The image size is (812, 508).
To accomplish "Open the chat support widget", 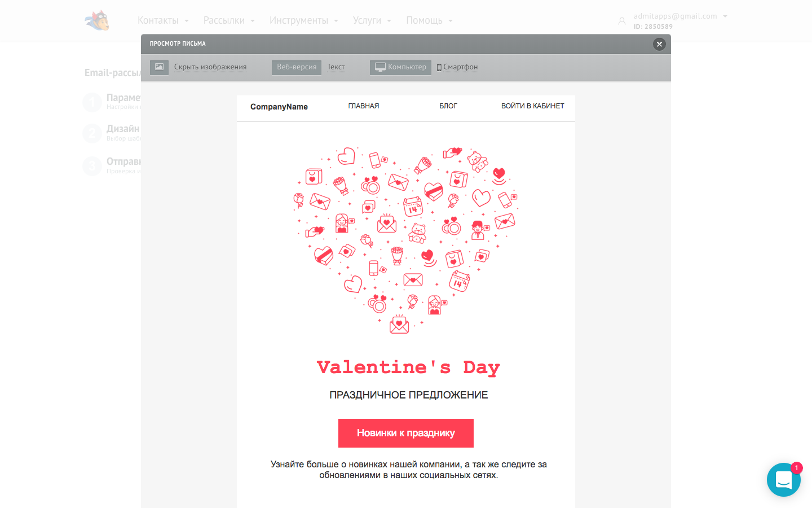I will tap(783, 480).
